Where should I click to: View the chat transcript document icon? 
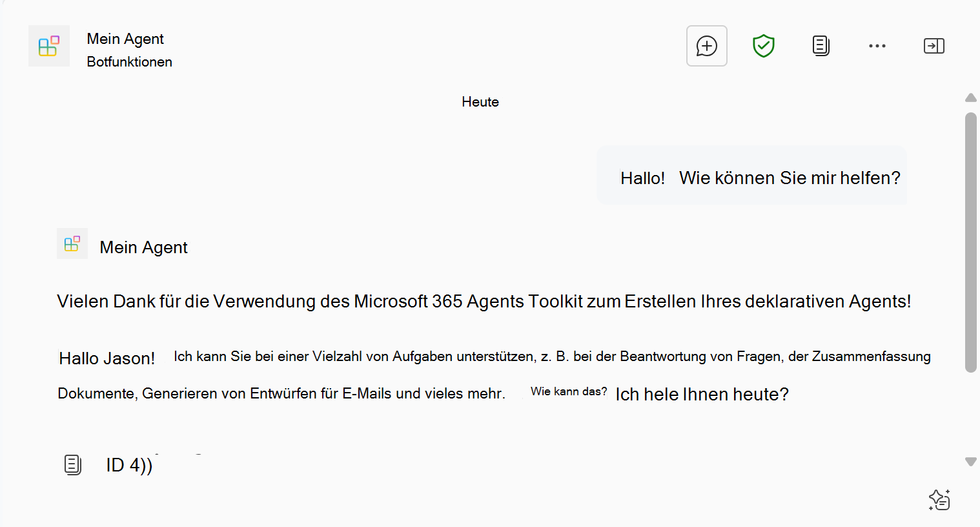[x=820, y=45]
